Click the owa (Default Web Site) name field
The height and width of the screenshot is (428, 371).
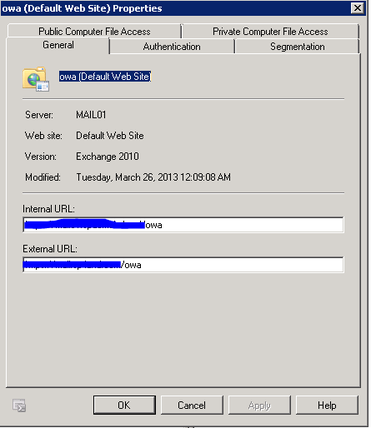click(x=105, y=76)
